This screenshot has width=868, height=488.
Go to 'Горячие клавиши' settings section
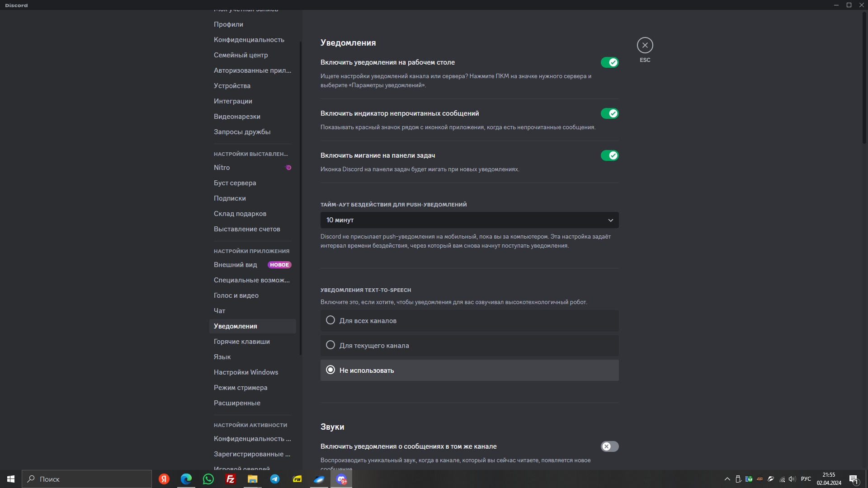pos(241,342)
